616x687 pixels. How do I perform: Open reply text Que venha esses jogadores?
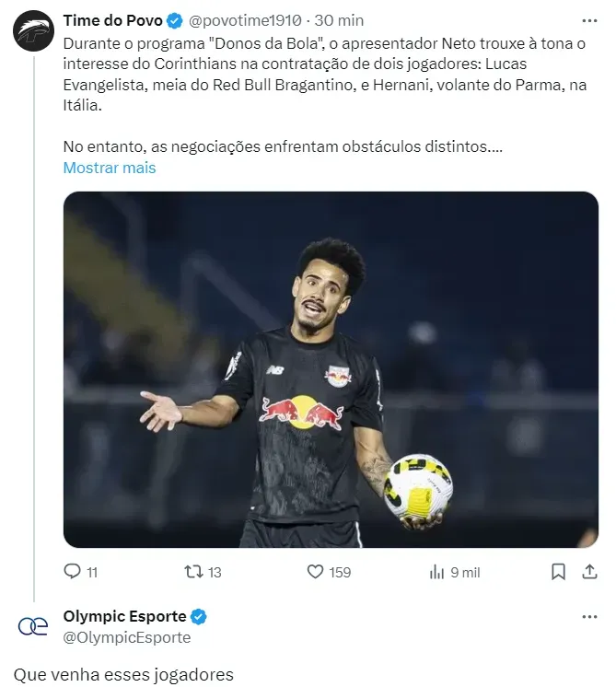123,675
